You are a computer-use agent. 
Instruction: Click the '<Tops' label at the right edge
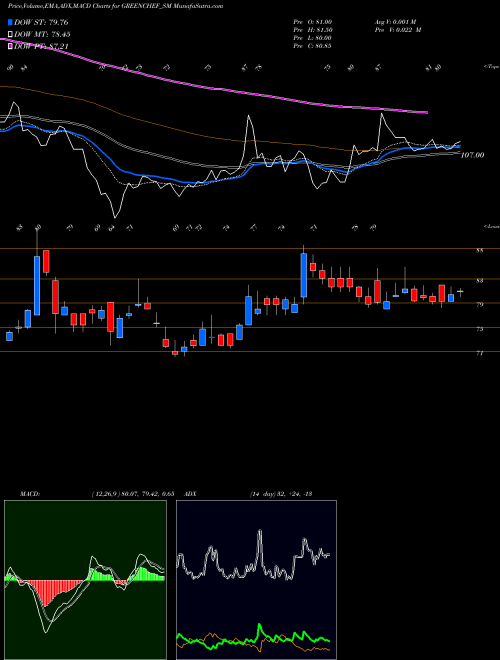point(491,67)
